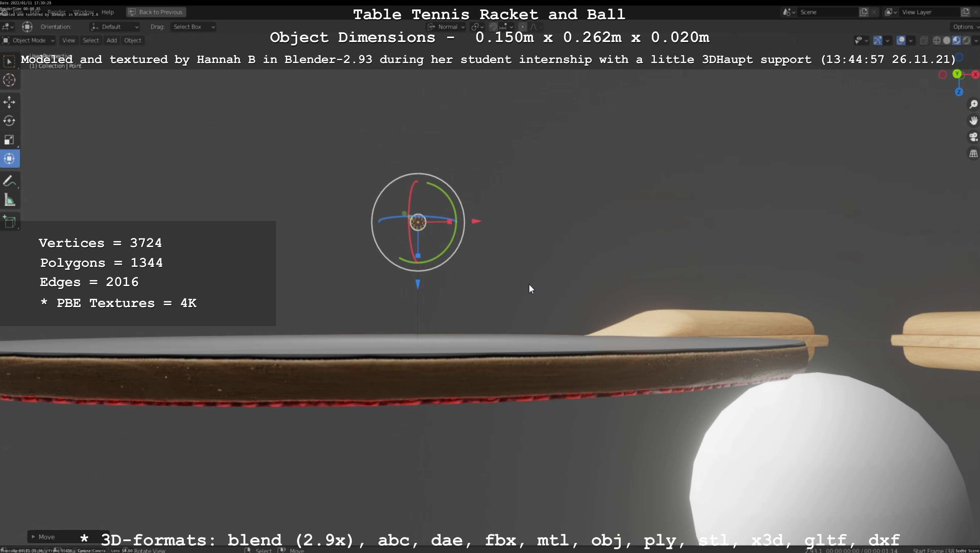This screenshot has height=553, width=980.
Task: Click the zoom magnifier navigation icon
Action: tap(973, 104)
